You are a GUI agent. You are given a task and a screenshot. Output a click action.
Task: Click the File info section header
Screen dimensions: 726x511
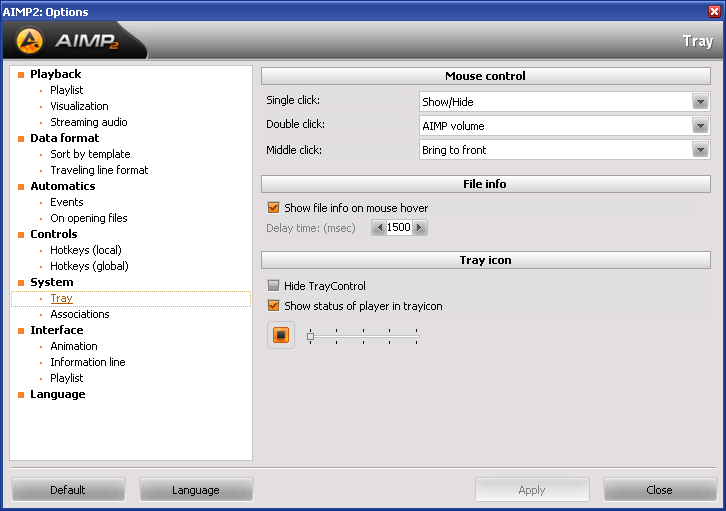coord(486,184)
